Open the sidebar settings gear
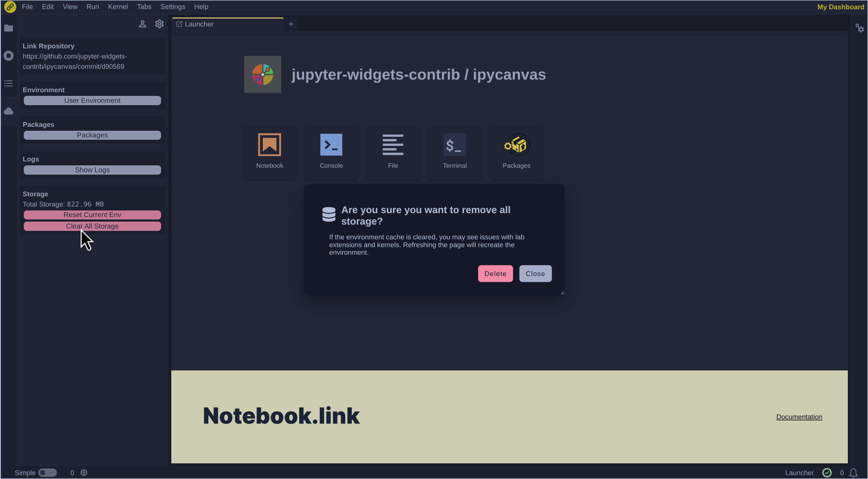This screenshot has width=868, height=479. tap(159, 24)
